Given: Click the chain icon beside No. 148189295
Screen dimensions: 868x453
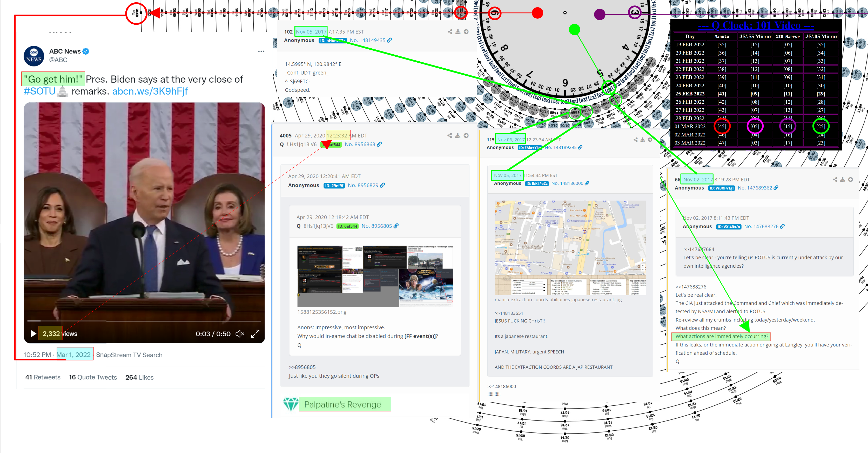Looking at the screenshot, I should coord(580,147).
